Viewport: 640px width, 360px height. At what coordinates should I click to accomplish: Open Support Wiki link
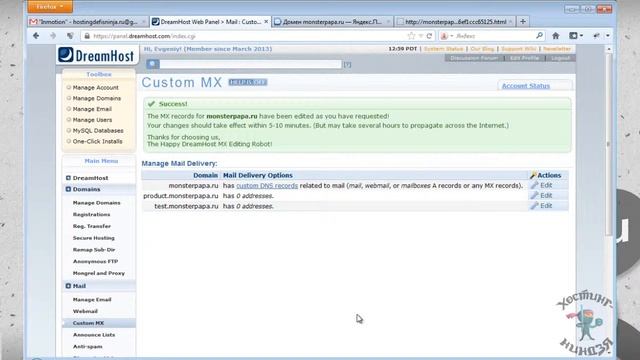click(519, 49)
